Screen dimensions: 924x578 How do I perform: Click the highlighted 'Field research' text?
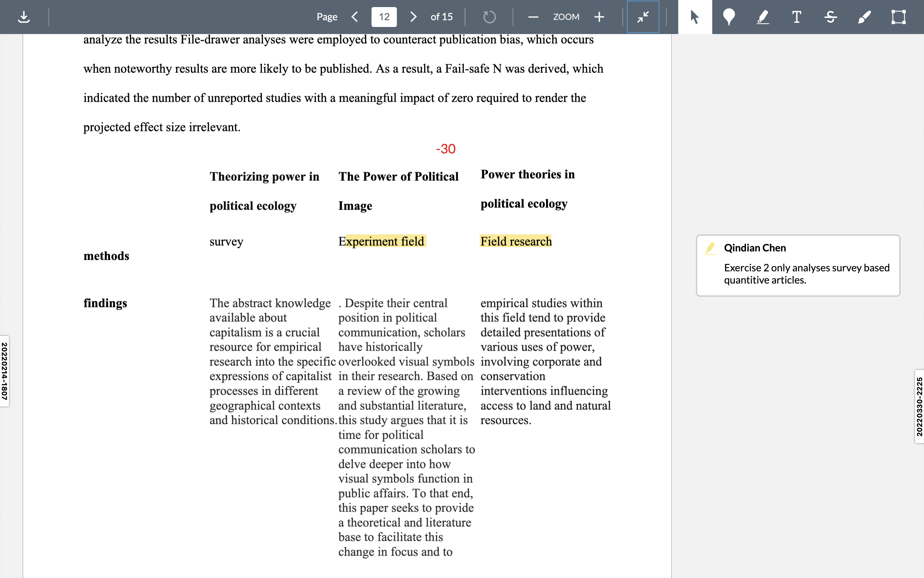point(516,241)
